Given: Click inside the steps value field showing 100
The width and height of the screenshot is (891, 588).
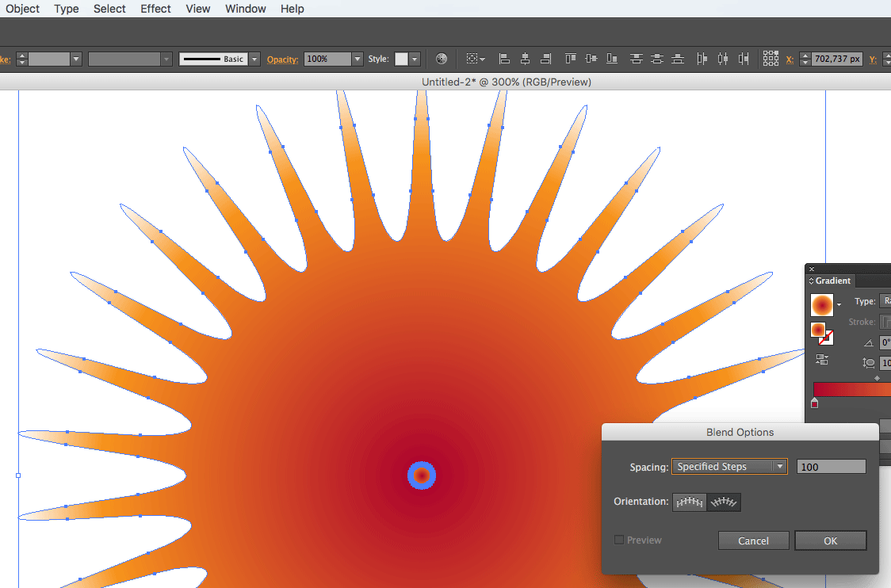Looking at the screenshot, I should [831, 466].
